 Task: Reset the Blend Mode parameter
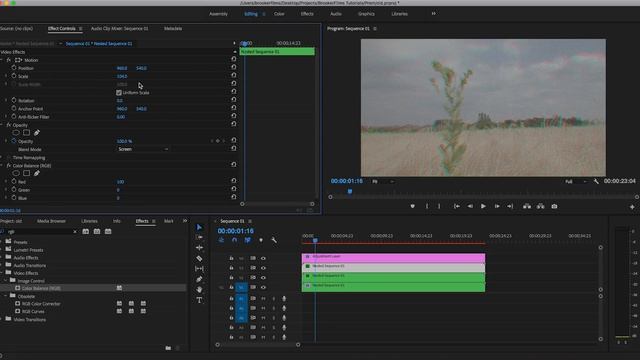click(x=234, y=149)
